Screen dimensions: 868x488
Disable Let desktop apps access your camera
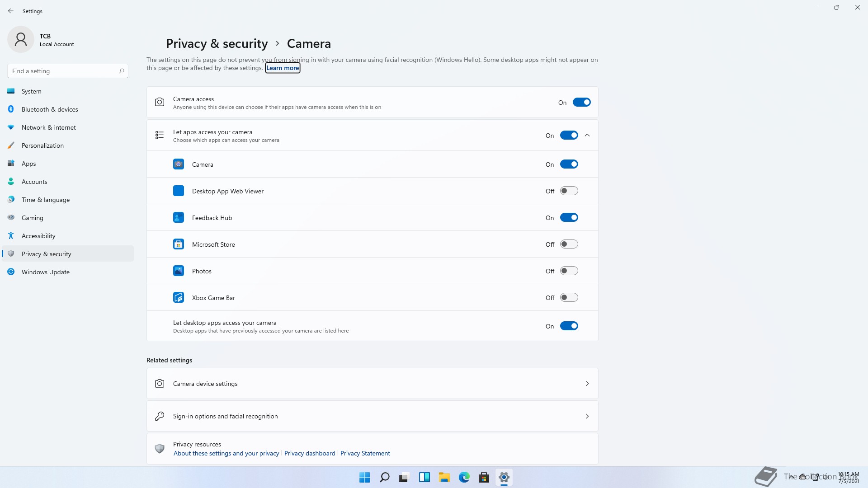pyautogui.click(x=569, y=326)
